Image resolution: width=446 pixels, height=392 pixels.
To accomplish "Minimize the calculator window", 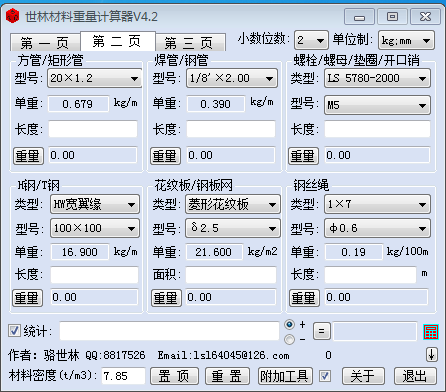I will pyautogui.click(x=359, y=17).
